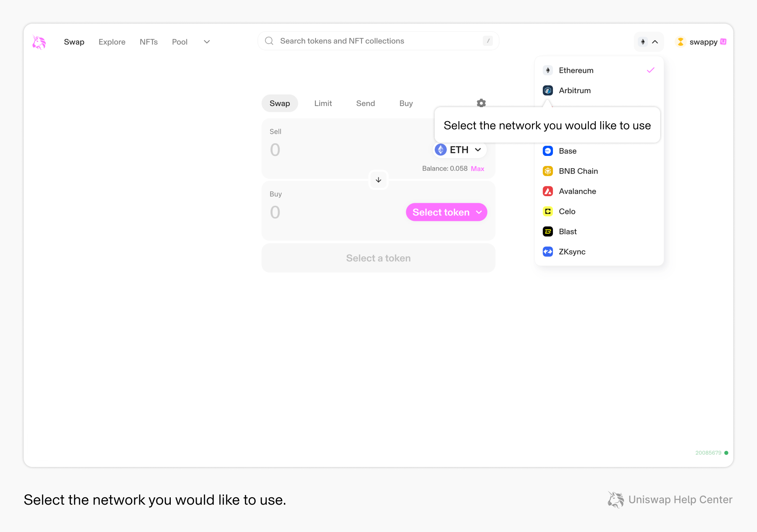Collapse the network selector chevron

point(655,42)
